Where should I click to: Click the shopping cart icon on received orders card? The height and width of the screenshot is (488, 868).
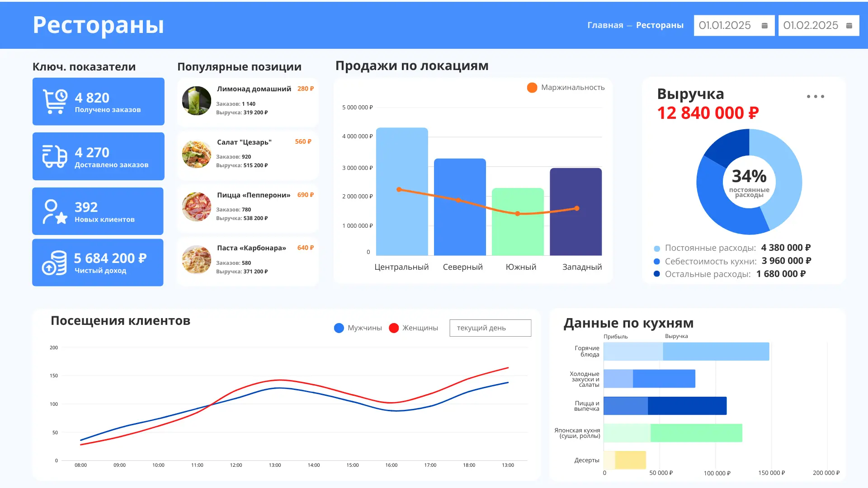(x=54, y=99)
